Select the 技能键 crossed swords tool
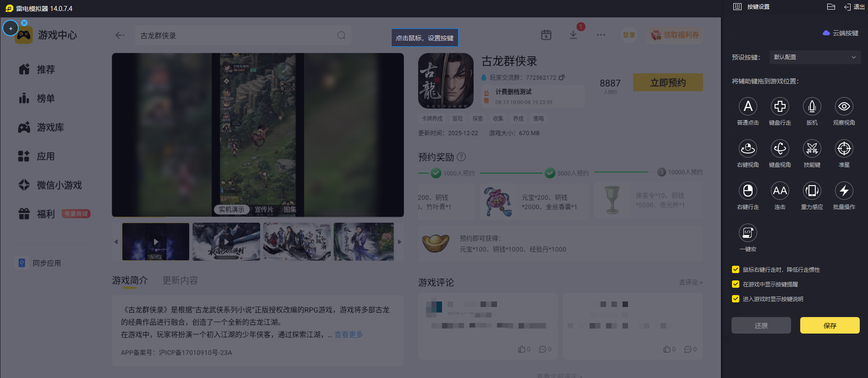Image resolution: width=868 pixels, height=378 pixels. pos(812,148)
